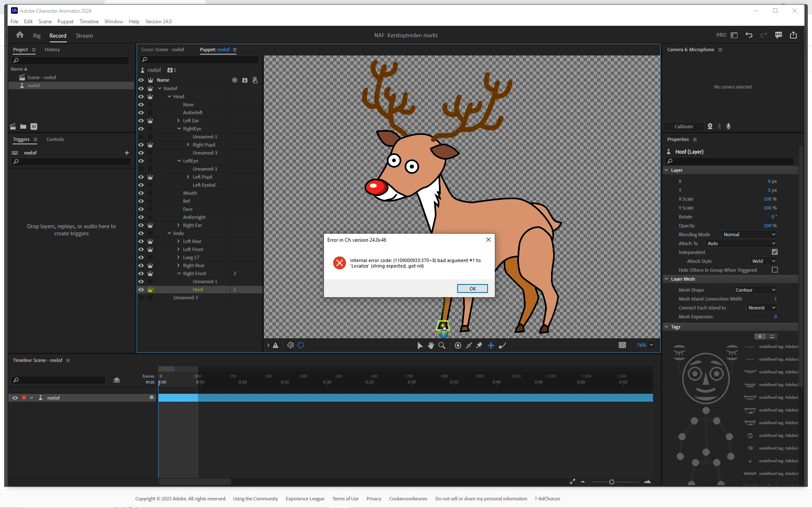The image size is (812, 508).
Task: Click the Share export icon
Action: click(793, 35)
